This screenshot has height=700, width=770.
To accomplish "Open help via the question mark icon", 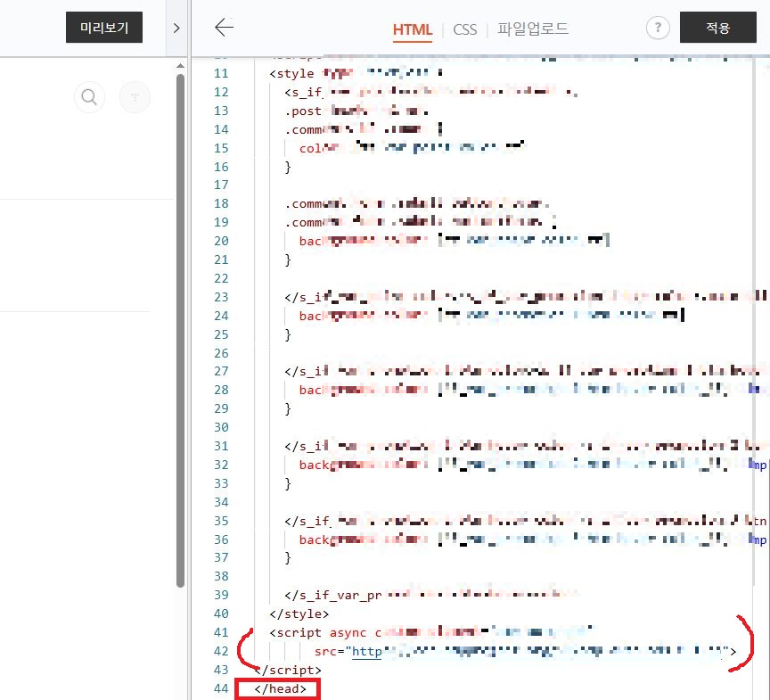I will tap(658, 28).
